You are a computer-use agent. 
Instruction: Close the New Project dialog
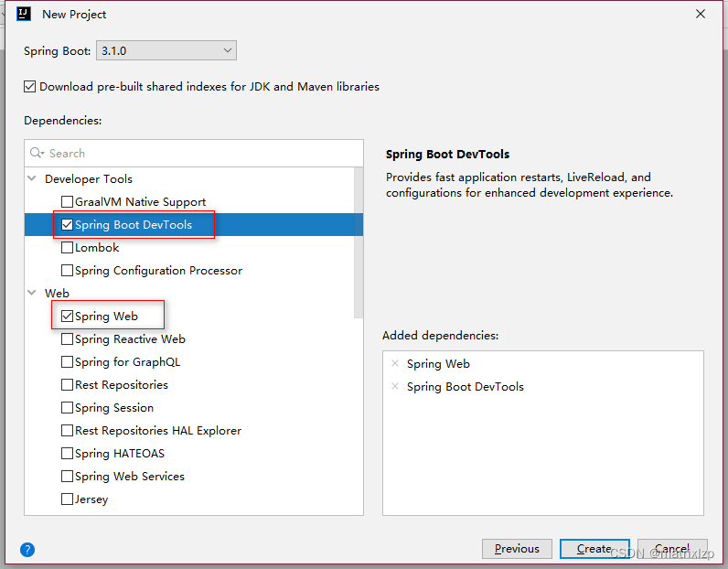coord(701,14)
